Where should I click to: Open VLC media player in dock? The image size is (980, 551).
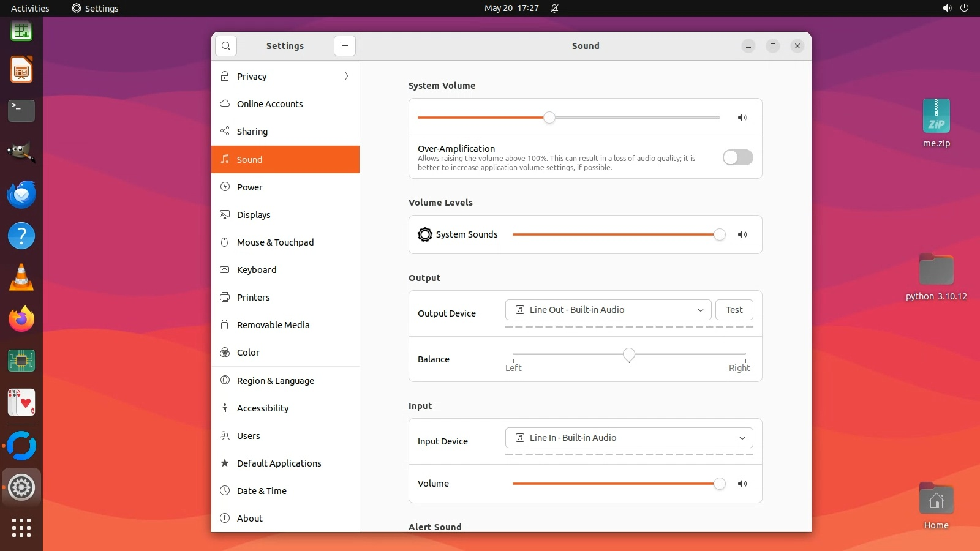[x=21, y=277]
